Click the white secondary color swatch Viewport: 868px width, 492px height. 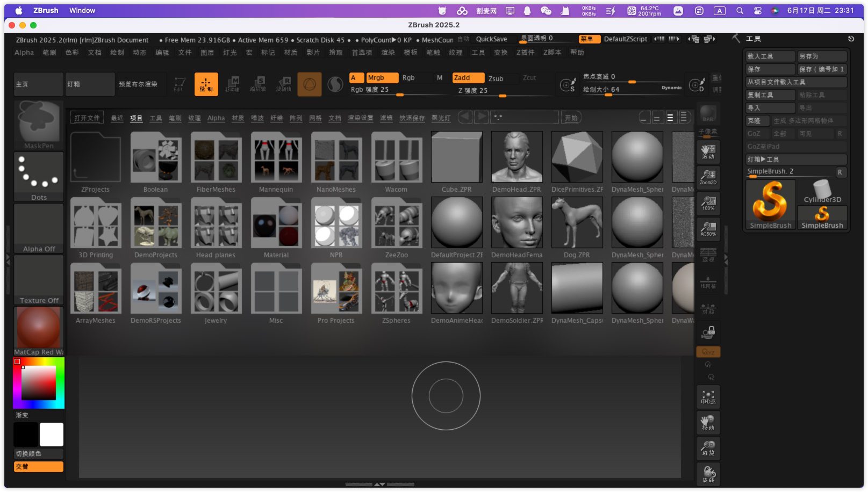(52, 435)
